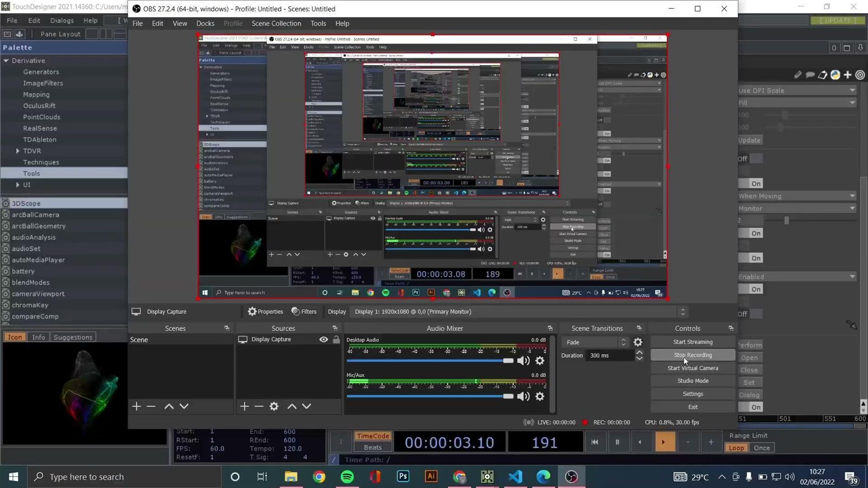This screenshot has width=868, height=488.
Task: Click the OBS icon in the taskbar
Action: coord(571,477)
